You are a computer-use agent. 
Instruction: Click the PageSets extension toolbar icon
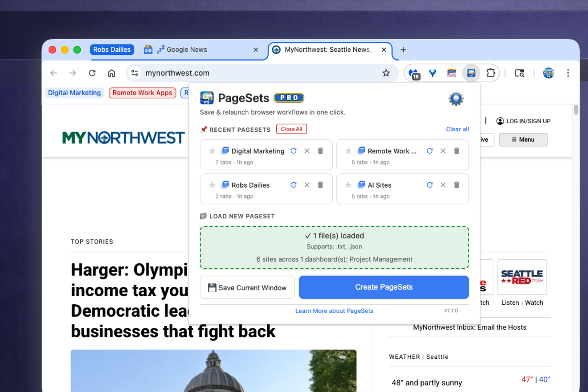click(x=471, y=73)
